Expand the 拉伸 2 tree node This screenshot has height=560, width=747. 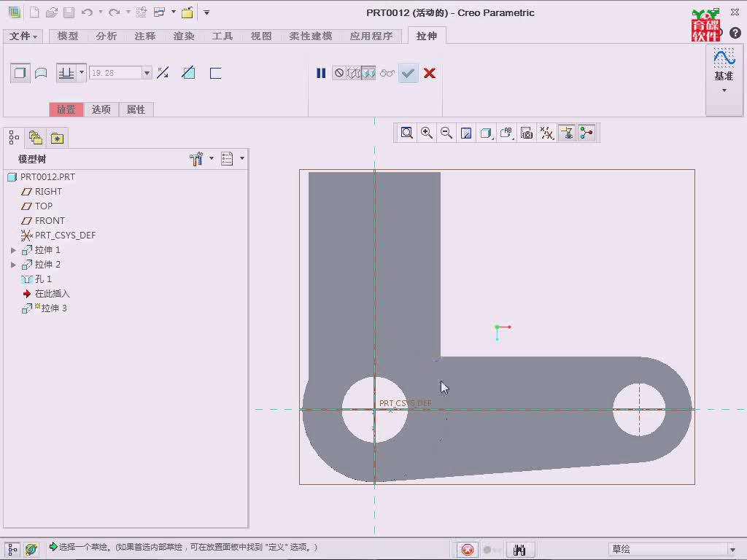point(13,265)
